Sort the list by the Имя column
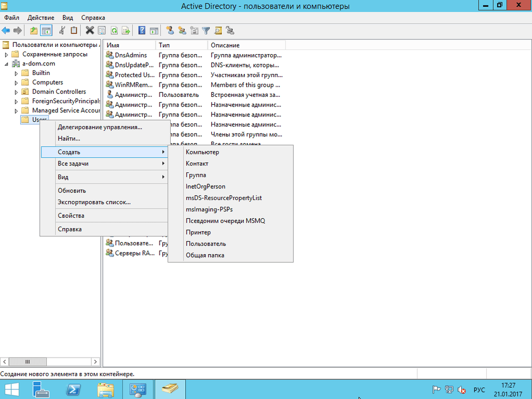 (x=129, y=45)
